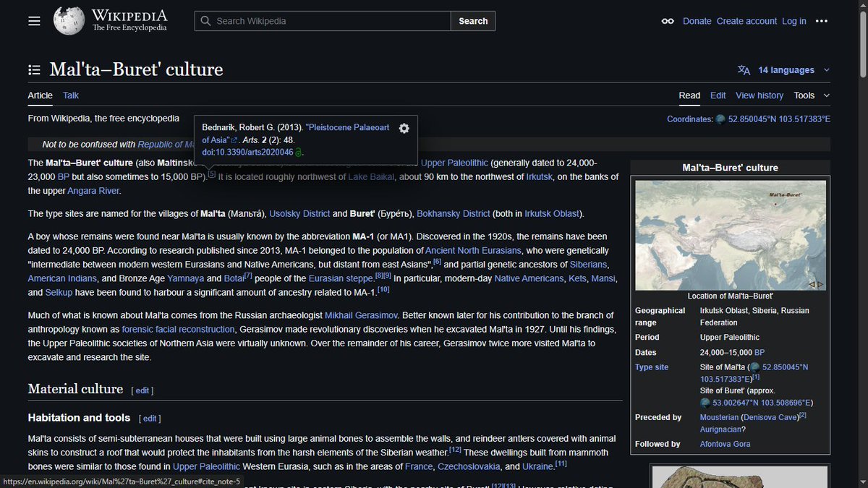868x488 pixels.
Task: Expand the 14 languages dropdown
Action: click(x=793, y=70)
